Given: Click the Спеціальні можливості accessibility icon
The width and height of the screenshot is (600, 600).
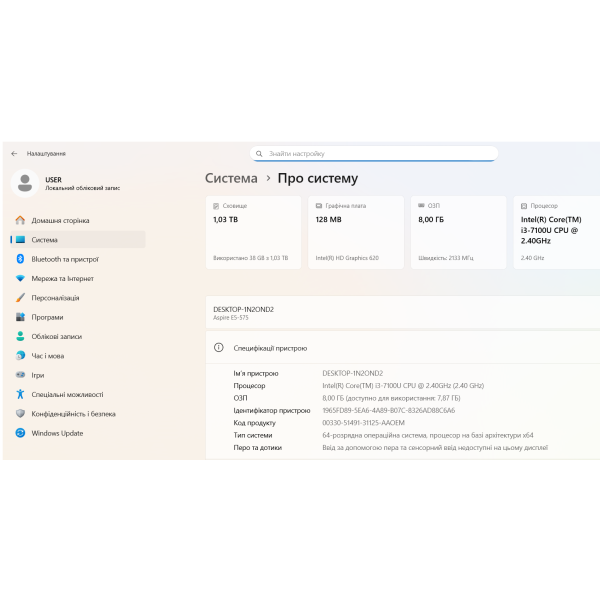Looking at the screenshot, I should click(20, 394).
